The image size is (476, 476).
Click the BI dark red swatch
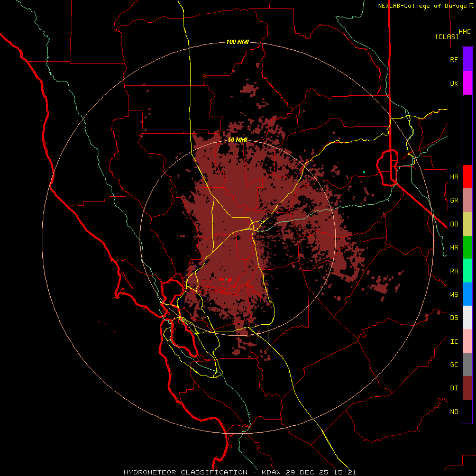pos(467,388)
